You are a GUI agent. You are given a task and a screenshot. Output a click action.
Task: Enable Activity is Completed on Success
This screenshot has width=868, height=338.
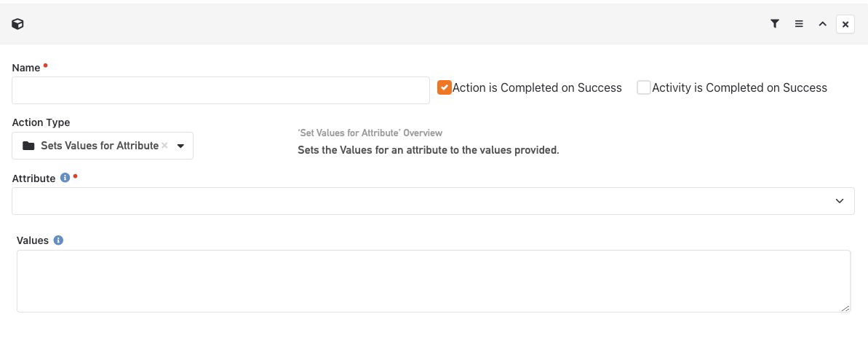coord(643,87)
